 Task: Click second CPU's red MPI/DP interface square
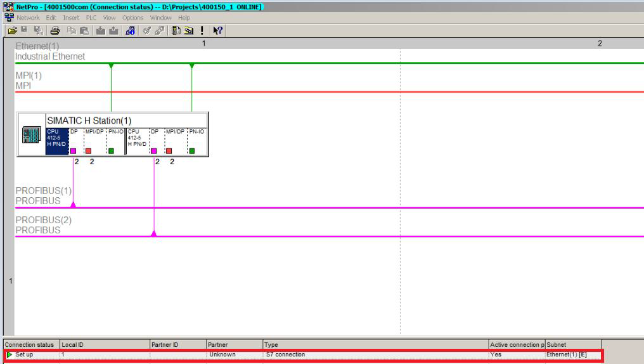tap(169, 151)
